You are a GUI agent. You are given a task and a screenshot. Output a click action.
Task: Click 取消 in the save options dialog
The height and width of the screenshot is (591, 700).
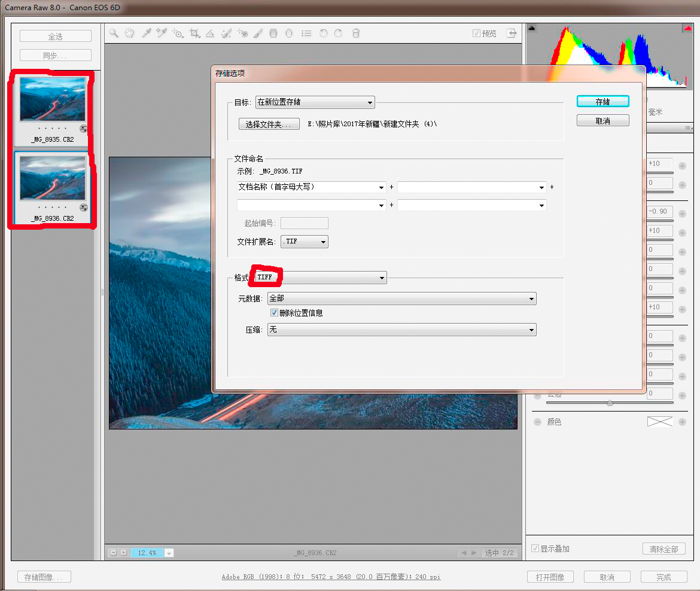(x=602, y=120)
